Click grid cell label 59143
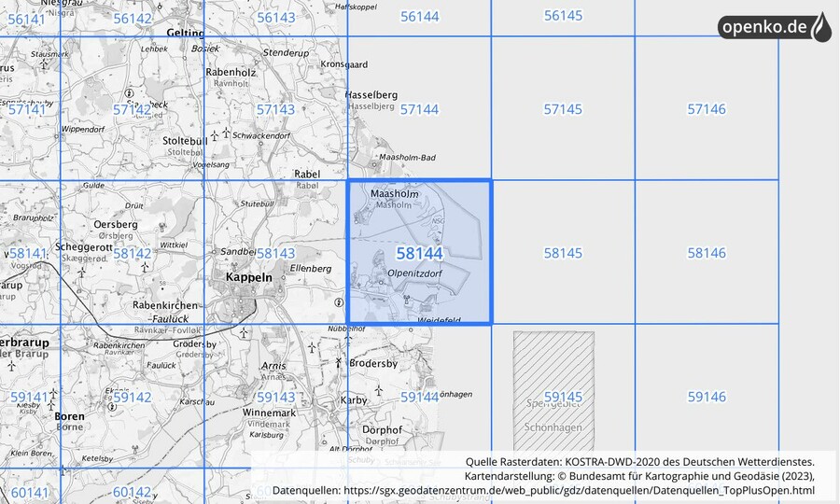 pos(275,397)
